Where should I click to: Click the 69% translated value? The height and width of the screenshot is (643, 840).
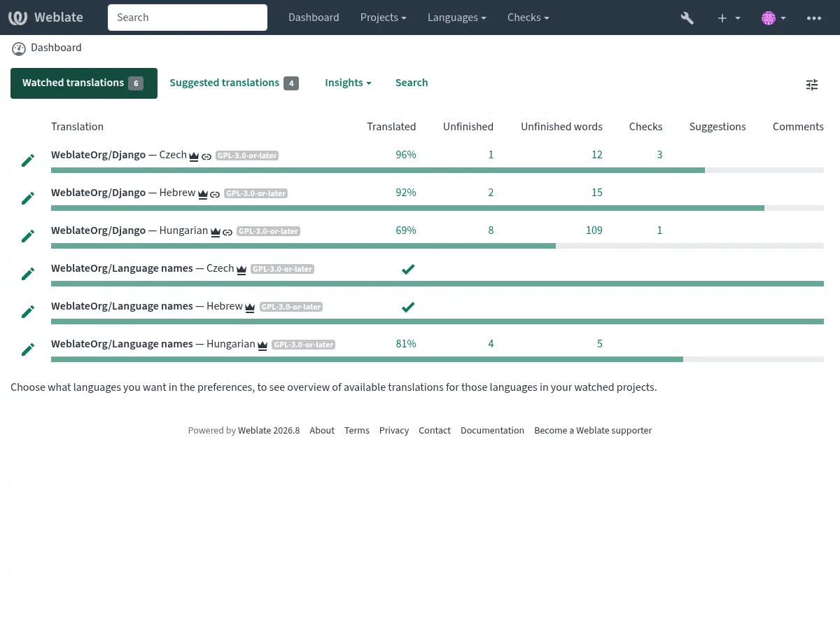406,230
